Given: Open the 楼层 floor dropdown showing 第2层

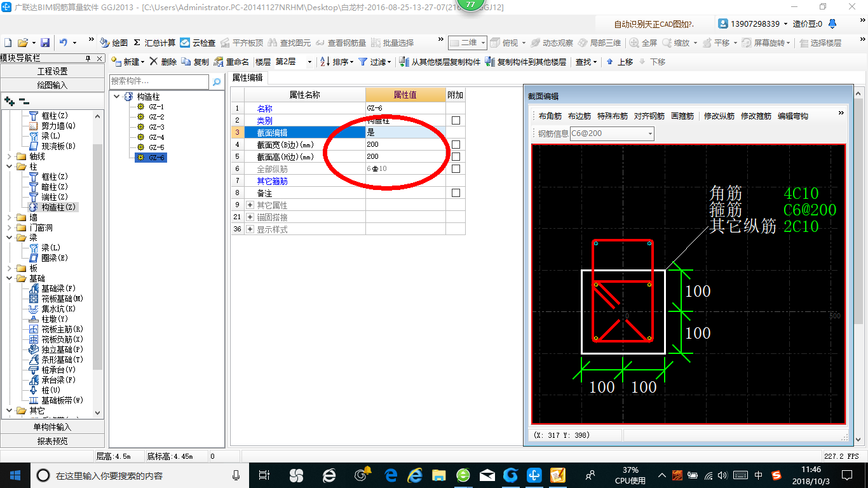Looking at the screenshot, I should tap(293, 62).
